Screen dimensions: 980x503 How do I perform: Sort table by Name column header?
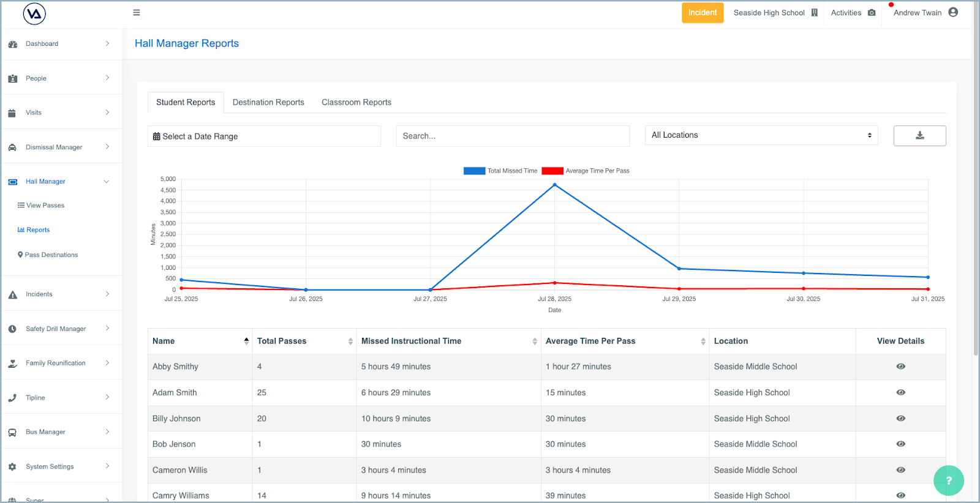tap(200, 341)
